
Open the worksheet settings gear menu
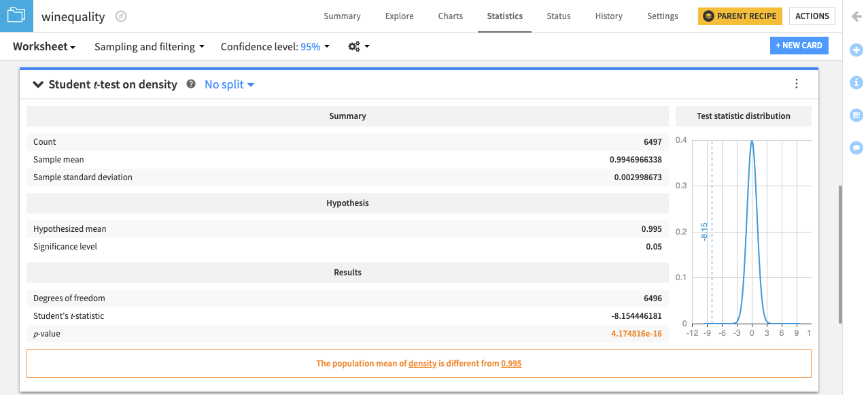(358, 46)
